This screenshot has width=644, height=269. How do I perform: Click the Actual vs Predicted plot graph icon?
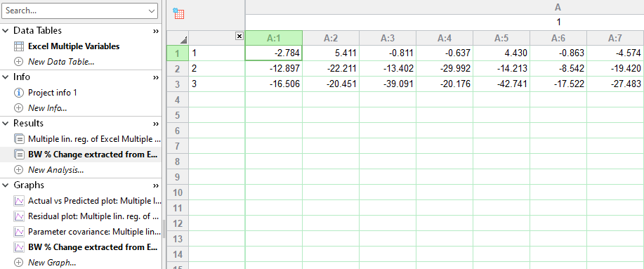19,201
